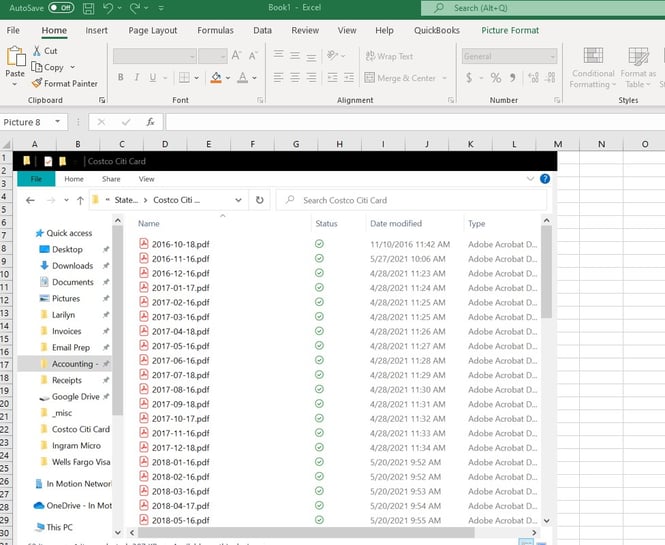Open the Number Format General dropdown
This screenshot has width=665, height=545.
(x=552, y=56)
